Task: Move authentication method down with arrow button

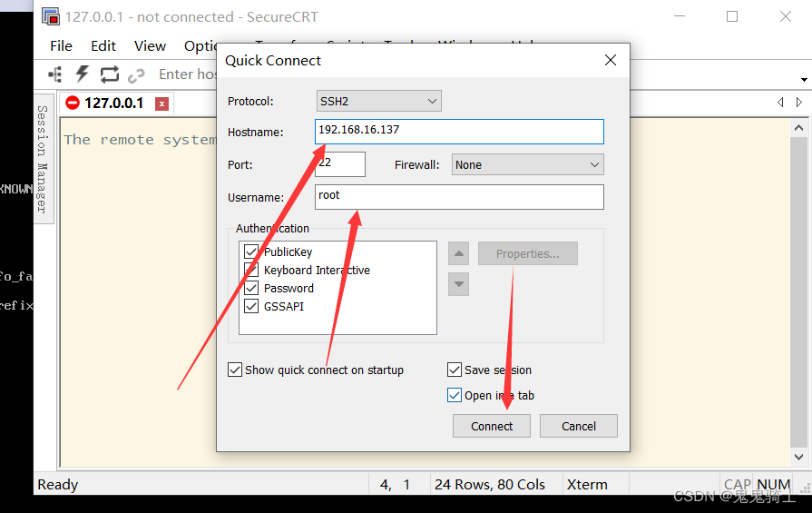Action: coord(458,284)
